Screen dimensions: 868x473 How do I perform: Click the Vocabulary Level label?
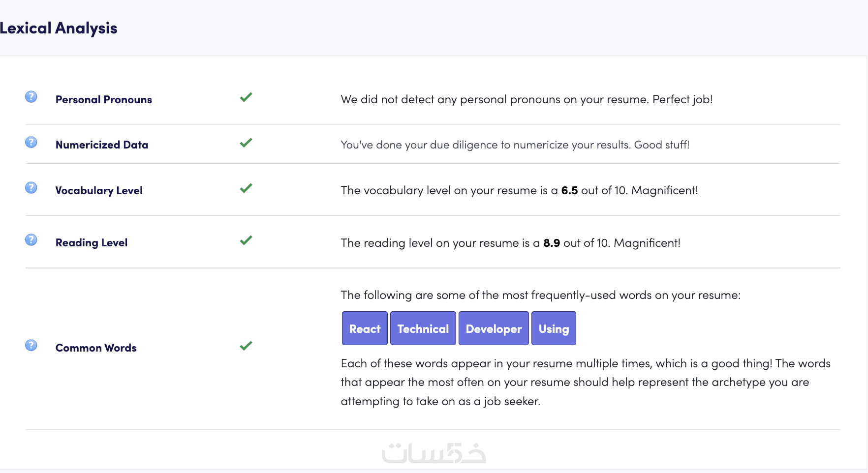99,191
